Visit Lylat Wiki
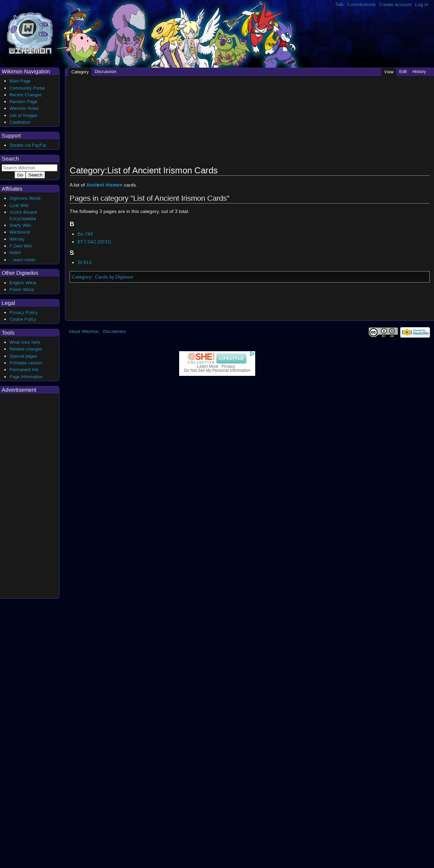The image size is (434, 868). (x=19, y=206)
